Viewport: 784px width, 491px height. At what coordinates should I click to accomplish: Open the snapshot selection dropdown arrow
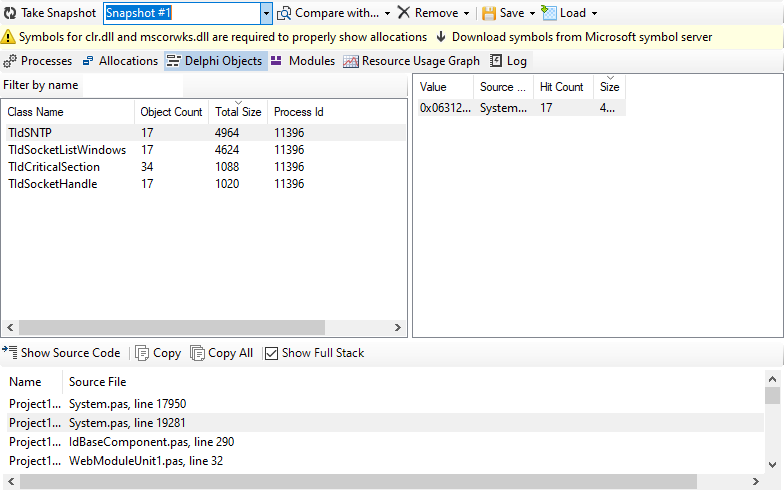point(266,13)
